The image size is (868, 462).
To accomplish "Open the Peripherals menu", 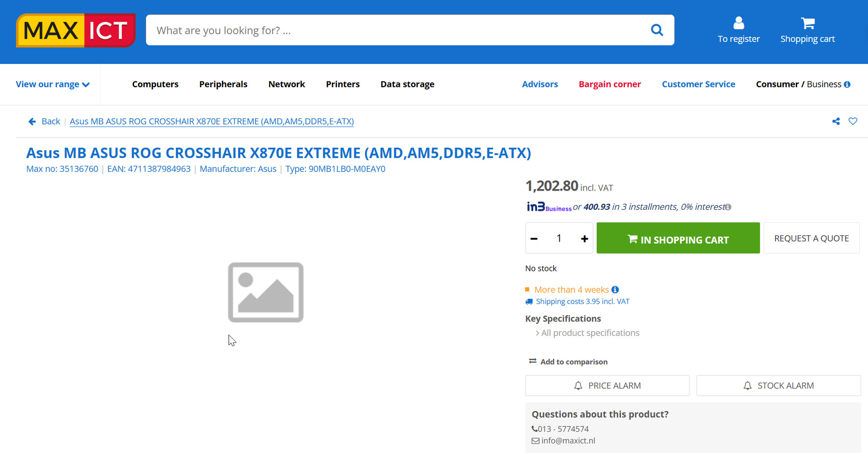I will click(x=223, y=84).
